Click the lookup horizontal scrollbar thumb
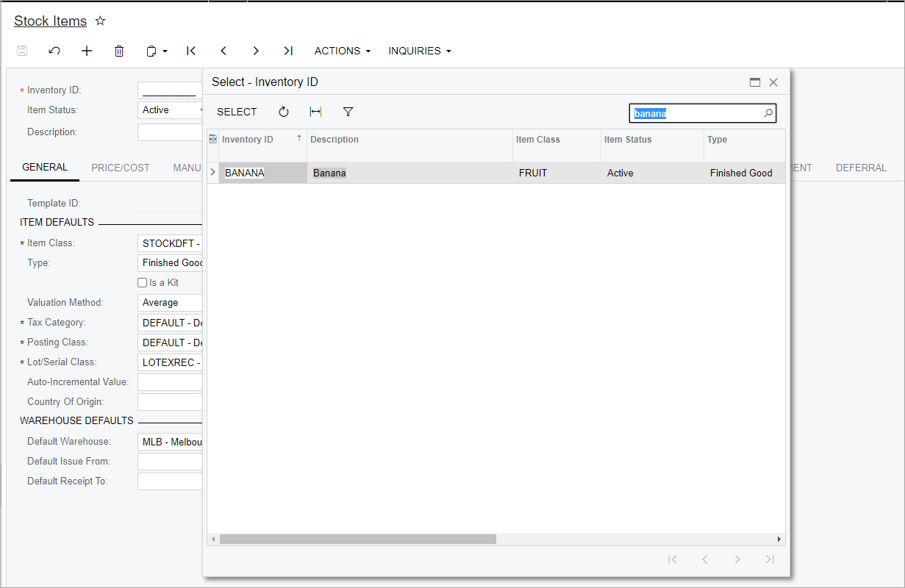 358,539
